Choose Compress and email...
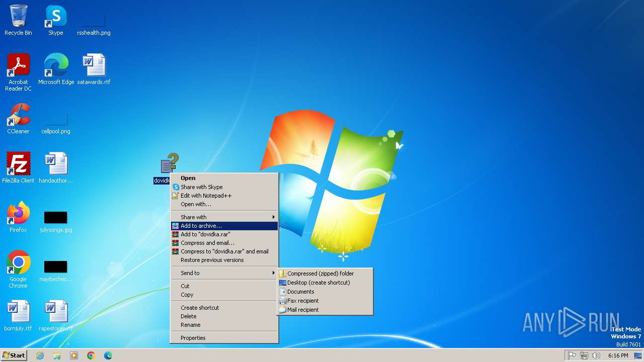 point(224,243)
